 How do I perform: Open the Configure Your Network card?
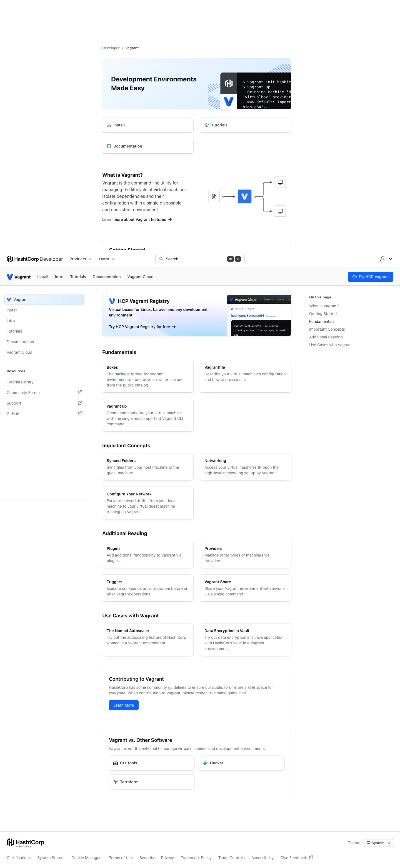click(x=148, y=503)
